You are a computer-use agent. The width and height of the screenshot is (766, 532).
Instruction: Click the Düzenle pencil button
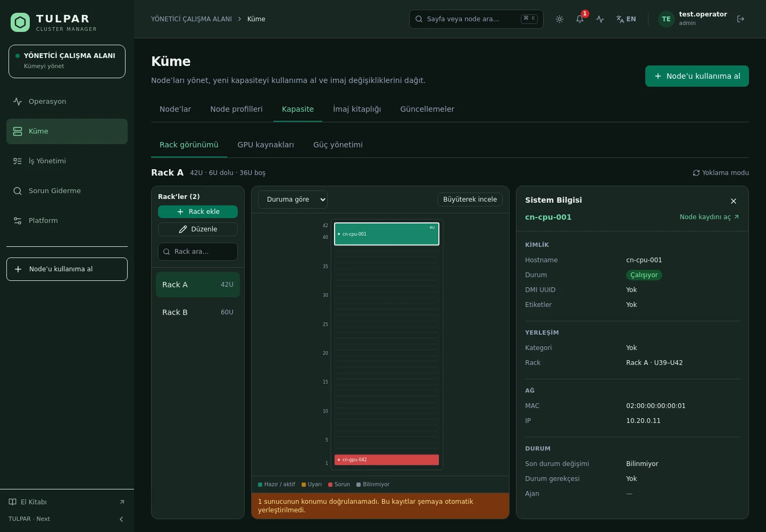198,229
